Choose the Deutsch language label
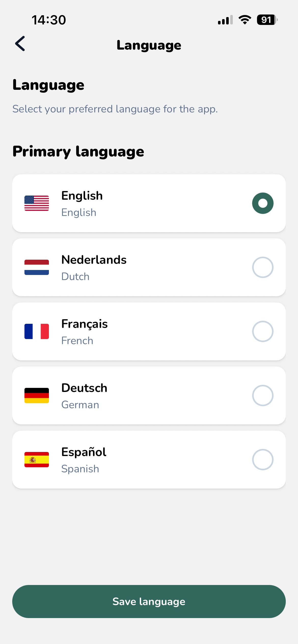This screenshot has width=298, height=644. click(x=84, y=388)
